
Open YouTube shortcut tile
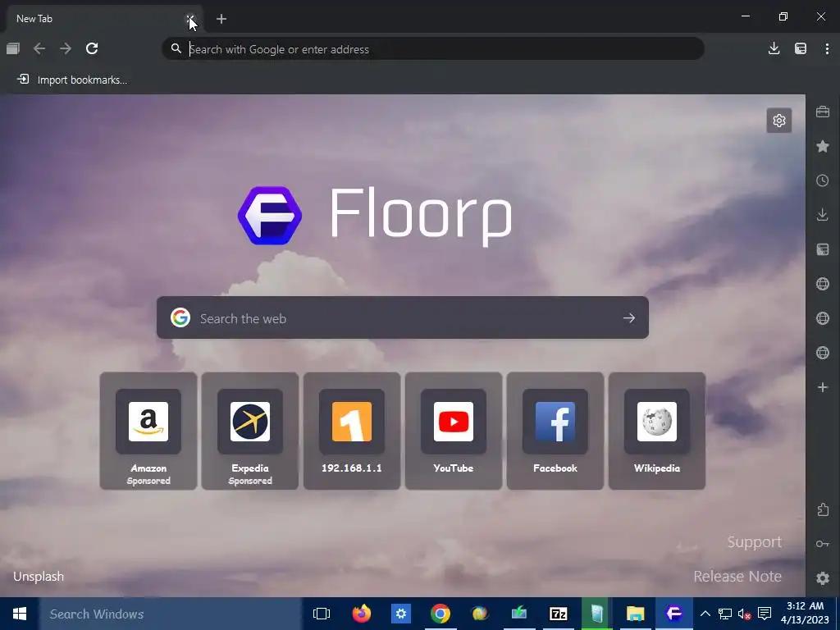(x=454, y=431)
